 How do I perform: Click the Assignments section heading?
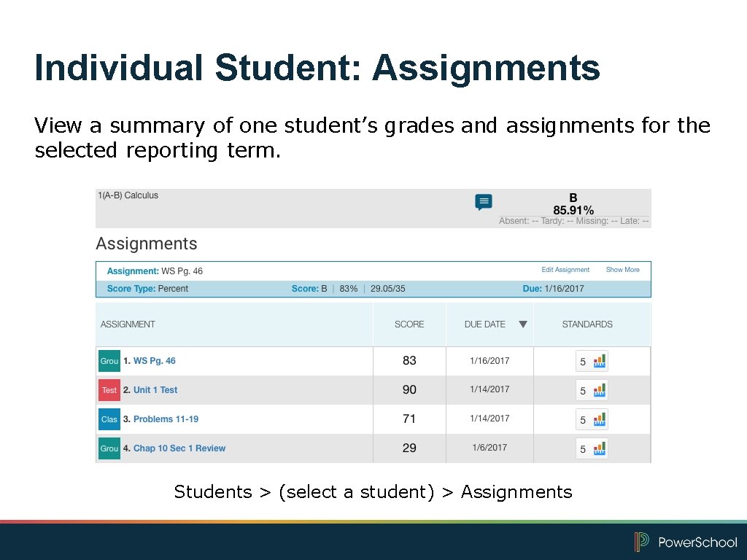tap(147, 244)
